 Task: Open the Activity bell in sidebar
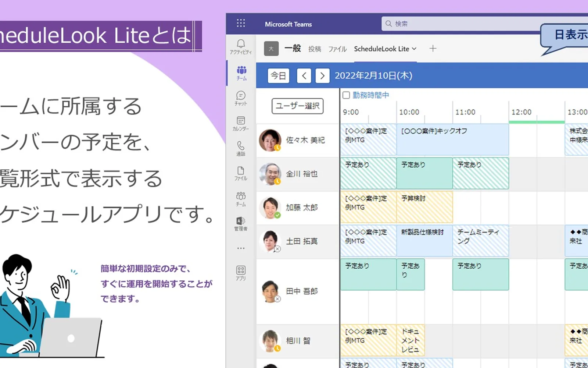(x=241, y=47)
